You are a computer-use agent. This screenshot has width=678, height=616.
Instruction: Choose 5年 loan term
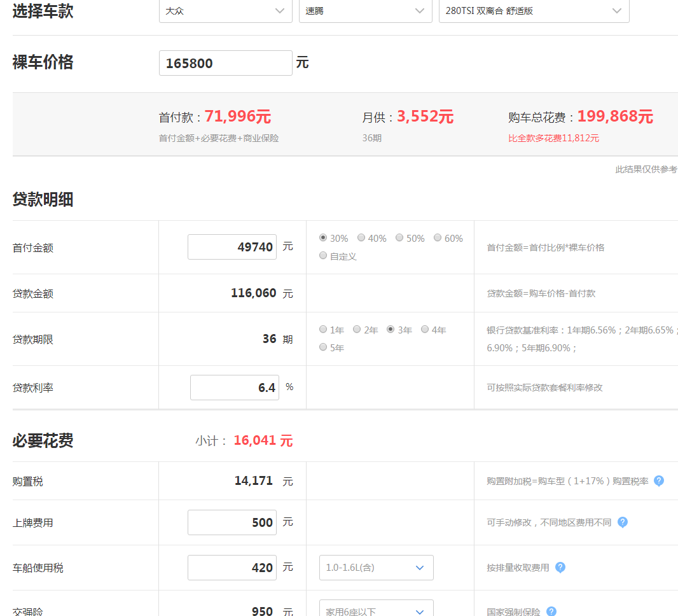tap(323, 347)
